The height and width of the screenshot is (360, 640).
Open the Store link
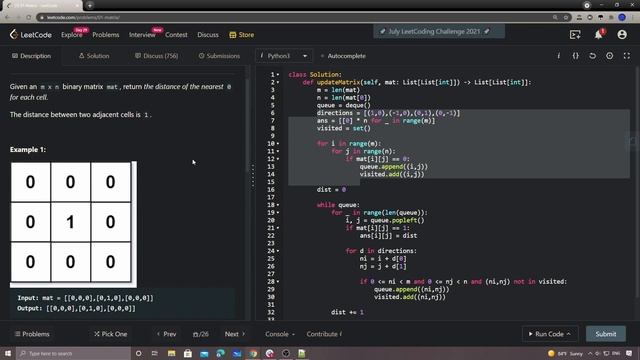[242, 35]
